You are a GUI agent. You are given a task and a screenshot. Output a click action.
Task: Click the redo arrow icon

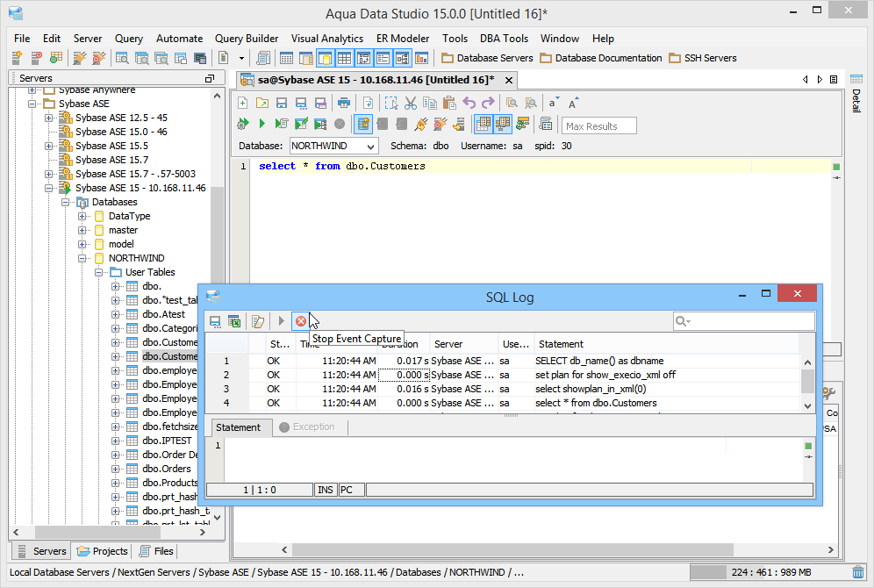pyautogui.click(x=488, y=103)
